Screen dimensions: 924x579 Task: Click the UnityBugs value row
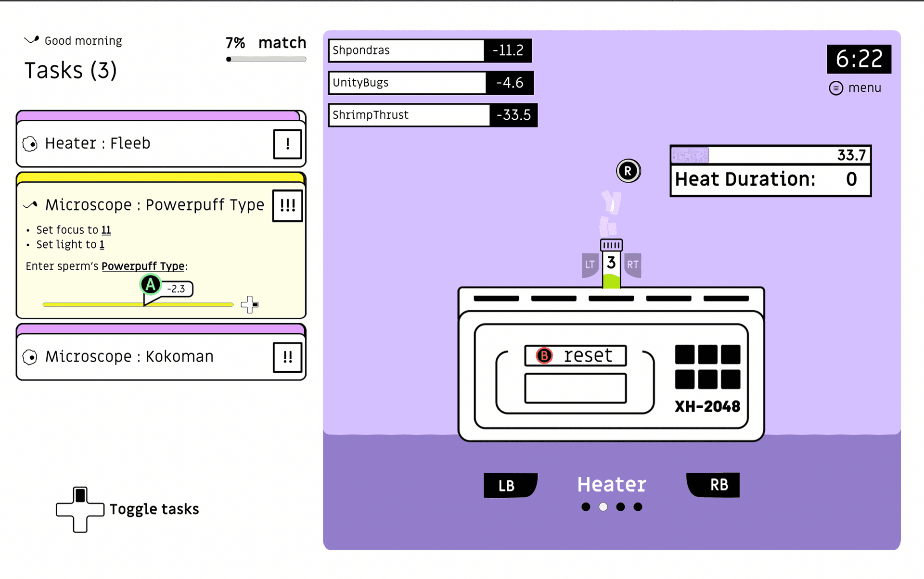(431, 83)
